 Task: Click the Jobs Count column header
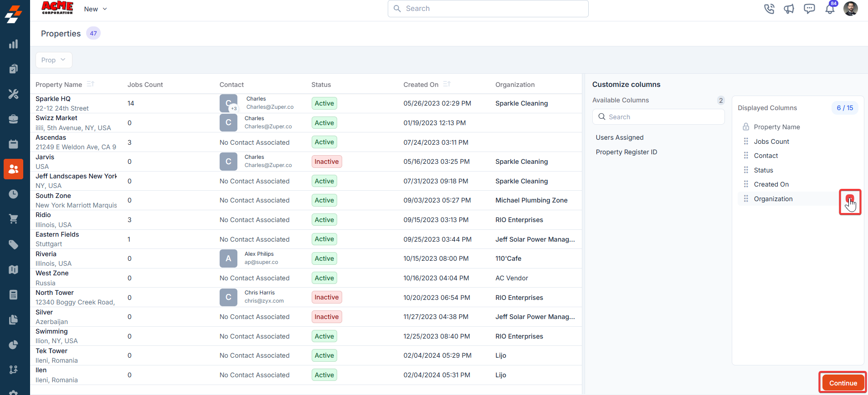pyautogui.click(x=145, y=85)
